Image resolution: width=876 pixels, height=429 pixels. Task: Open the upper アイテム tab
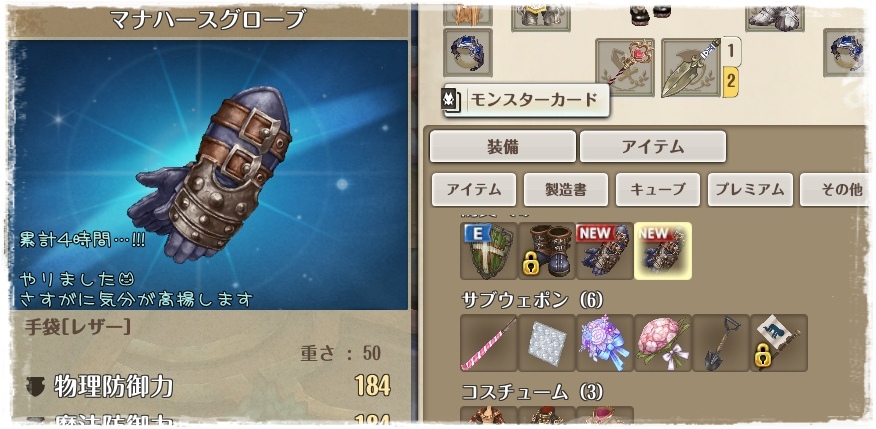(653, 146)
